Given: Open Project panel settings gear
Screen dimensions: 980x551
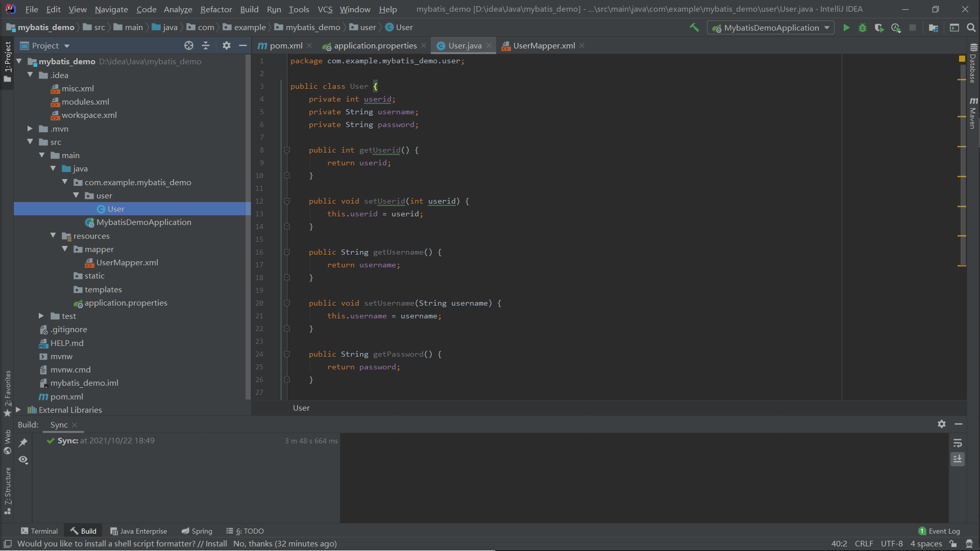Looking at the screenshot, I should coord(227,45).
